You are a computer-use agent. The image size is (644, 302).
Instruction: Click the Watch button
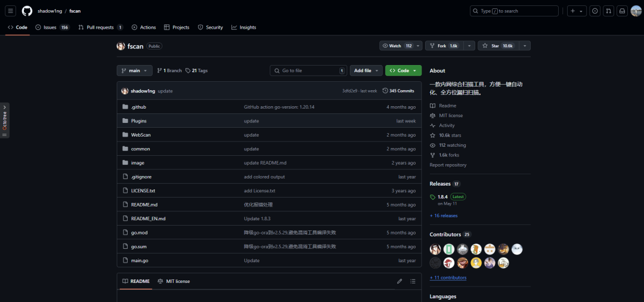397,45
